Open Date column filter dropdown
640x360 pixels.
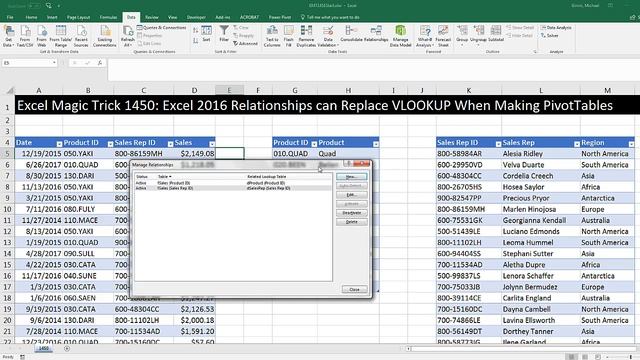coord(59,144)
